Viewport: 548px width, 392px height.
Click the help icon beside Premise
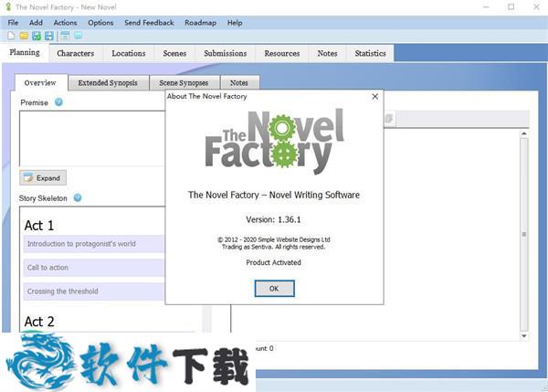pos(58,102)
